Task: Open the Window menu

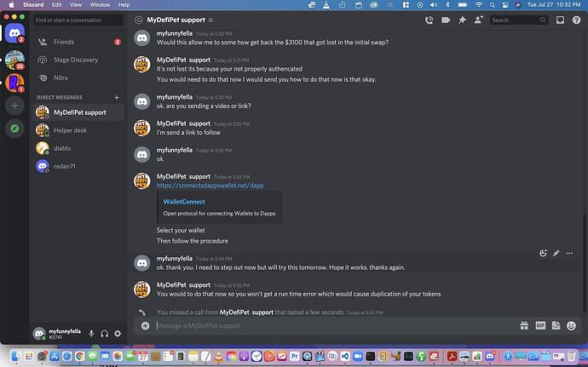Action: [x=100, y=5]
